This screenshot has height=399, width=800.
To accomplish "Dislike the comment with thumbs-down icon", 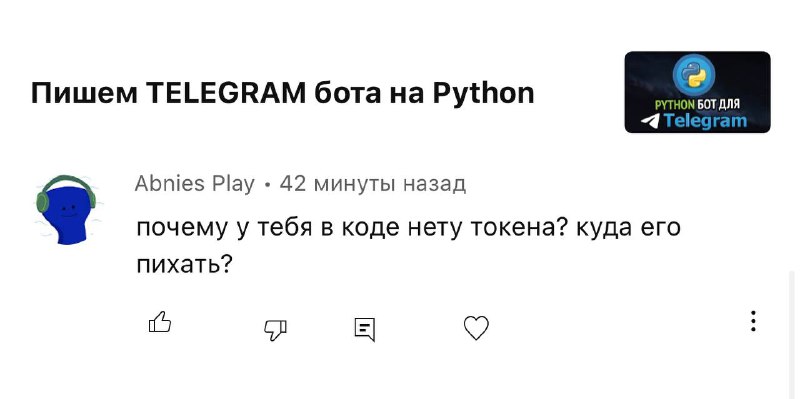I will 276,330.
